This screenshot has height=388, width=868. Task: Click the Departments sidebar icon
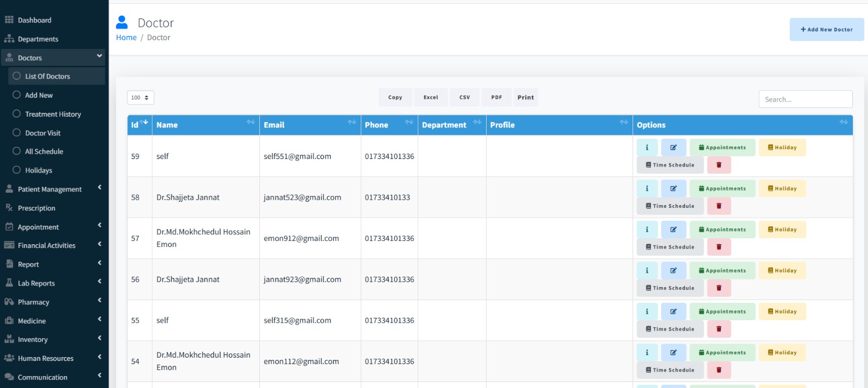tap(9, 39)
